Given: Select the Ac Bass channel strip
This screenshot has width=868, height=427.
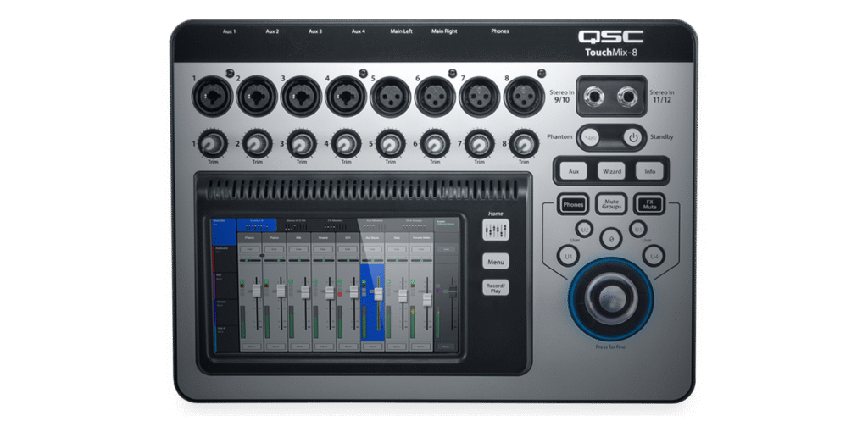Looking at the screenshot, I should [372, 240].
